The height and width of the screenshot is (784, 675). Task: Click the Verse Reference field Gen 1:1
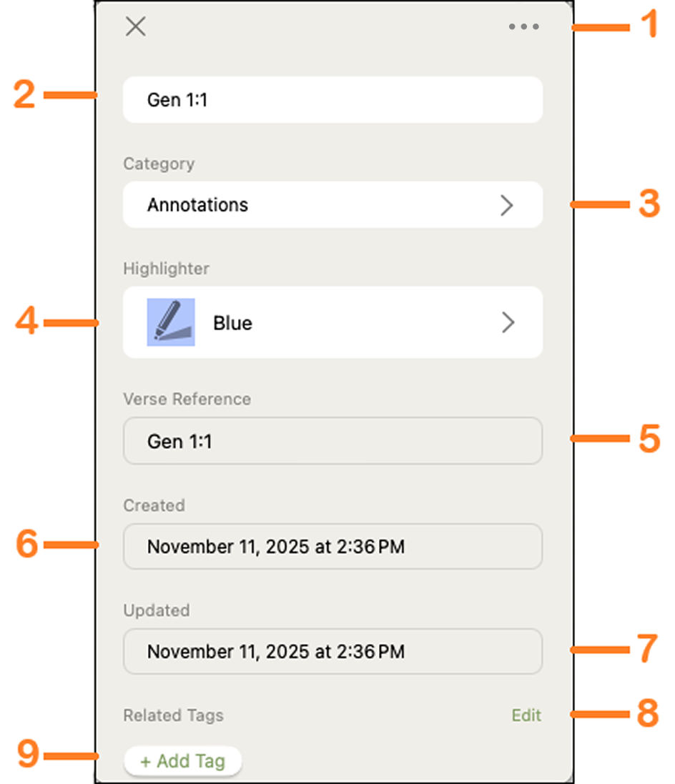click(332, 441)
